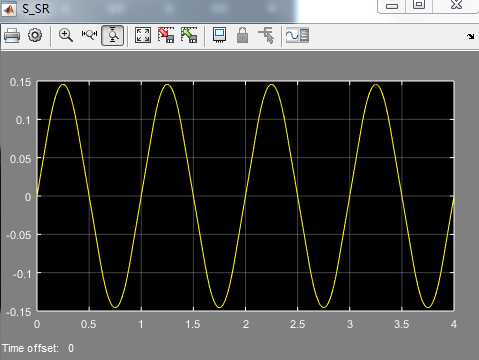This screenshot has height=360, width=479.
Task: Toggle the axes selection Lock icon
Action: pyautogui.click(x=242, y=35)
